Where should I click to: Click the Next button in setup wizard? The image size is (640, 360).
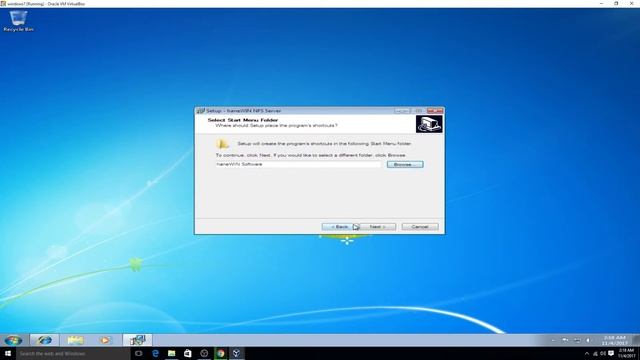click(x=378, y=227)
